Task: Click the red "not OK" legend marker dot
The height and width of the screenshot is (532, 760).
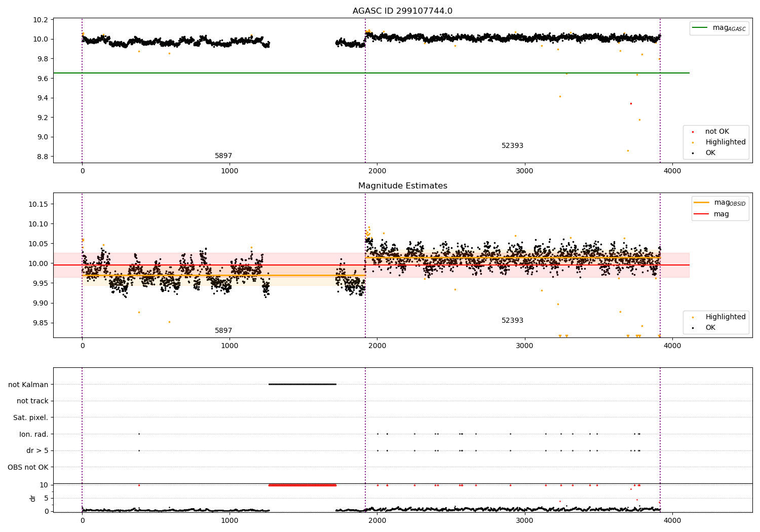Action: 693,132
